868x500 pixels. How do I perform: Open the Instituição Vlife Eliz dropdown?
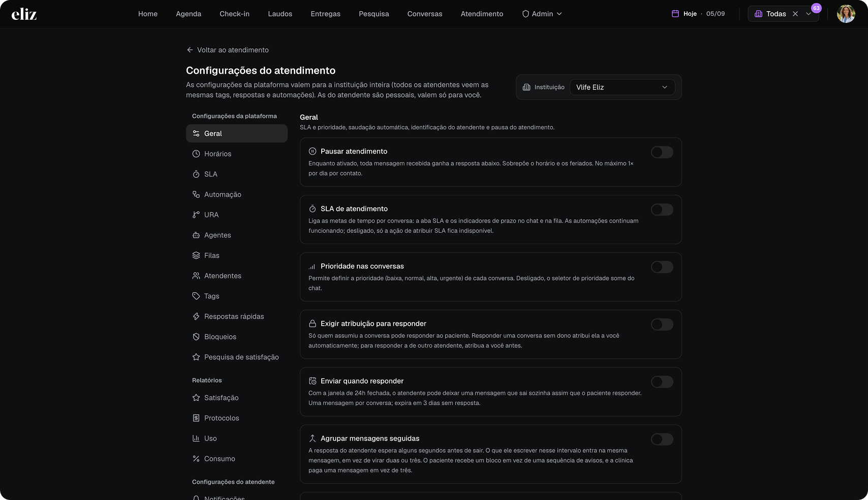(x=623, y=87)
